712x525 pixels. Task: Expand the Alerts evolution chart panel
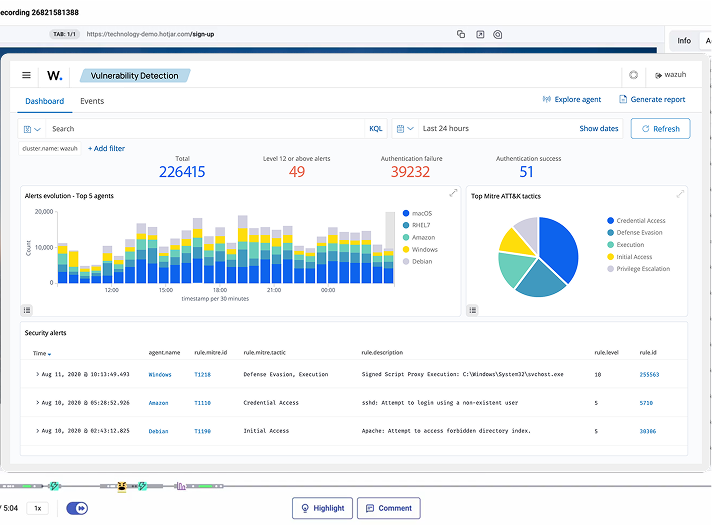[x=453, y=193]
